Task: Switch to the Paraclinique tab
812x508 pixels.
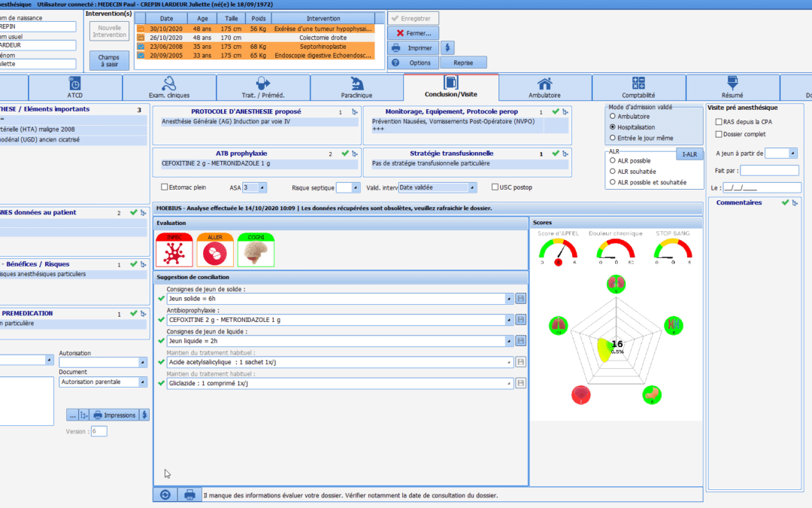Action: click(356, 87)
